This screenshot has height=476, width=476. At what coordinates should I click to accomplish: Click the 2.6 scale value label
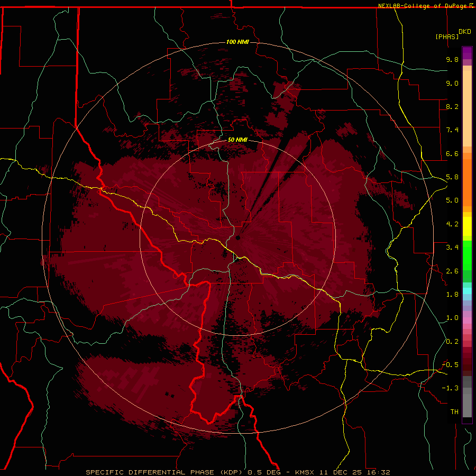point(452,271)
